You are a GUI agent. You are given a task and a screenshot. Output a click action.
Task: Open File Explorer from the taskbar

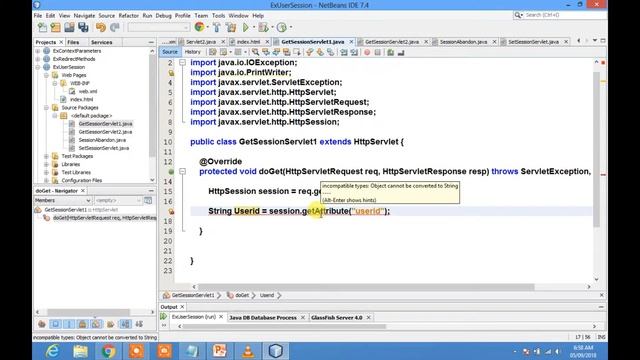[x=80, y=351]
